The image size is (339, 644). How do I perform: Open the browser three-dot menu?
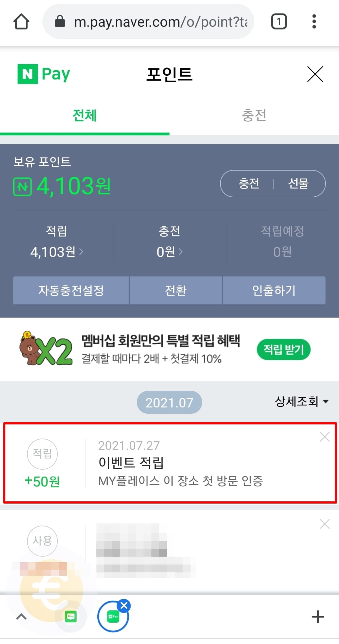tap(314, 22)
